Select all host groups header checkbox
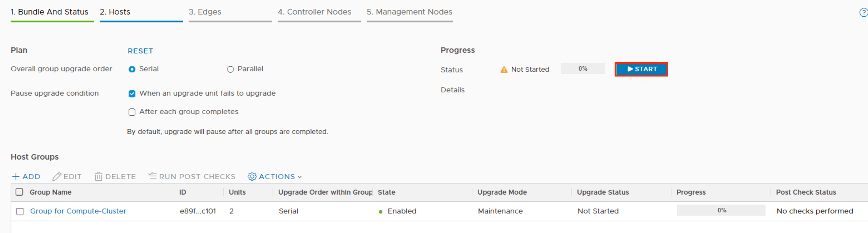The width and height of the screenshot is (868, 233). tap(19, 192)
